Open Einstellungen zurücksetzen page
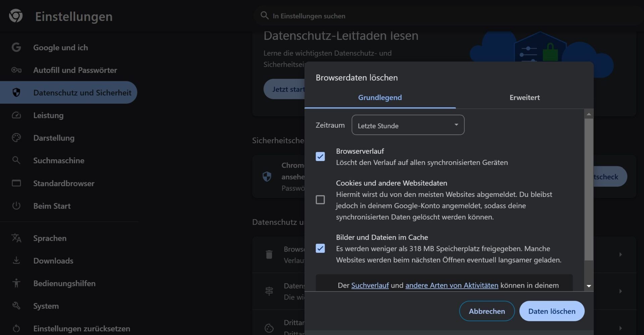The image size is (644, 335). click(x=82, y=329)
